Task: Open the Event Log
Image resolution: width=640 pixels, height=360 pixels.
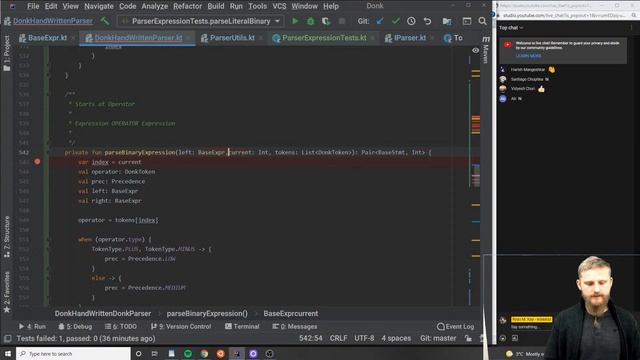Action: click(x=456, y=327)
